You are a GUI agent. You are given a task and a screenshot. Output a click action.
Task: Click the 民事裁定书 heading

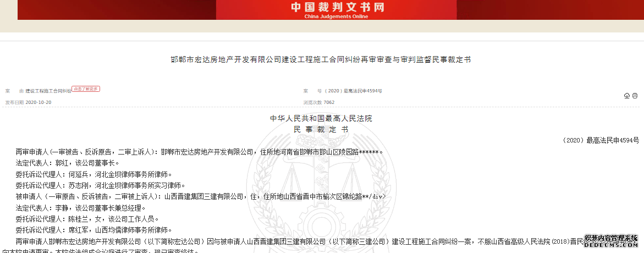[321, 129]
